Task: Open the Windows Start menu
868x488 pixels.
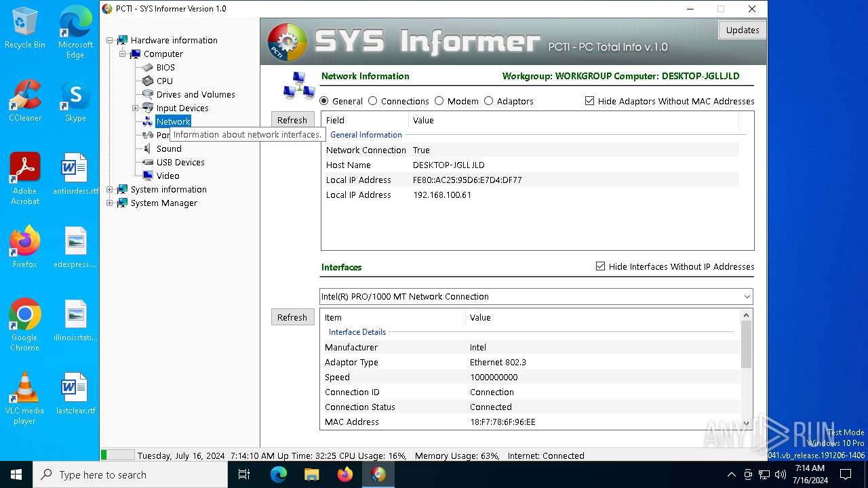Action: 16,474
